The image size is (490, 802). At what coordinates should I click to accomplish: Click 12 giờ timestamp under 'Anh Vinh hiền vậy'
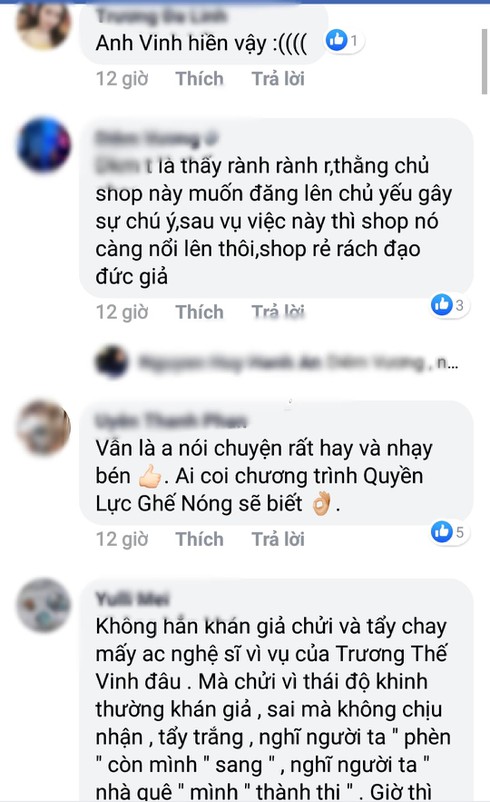(122, 79)
